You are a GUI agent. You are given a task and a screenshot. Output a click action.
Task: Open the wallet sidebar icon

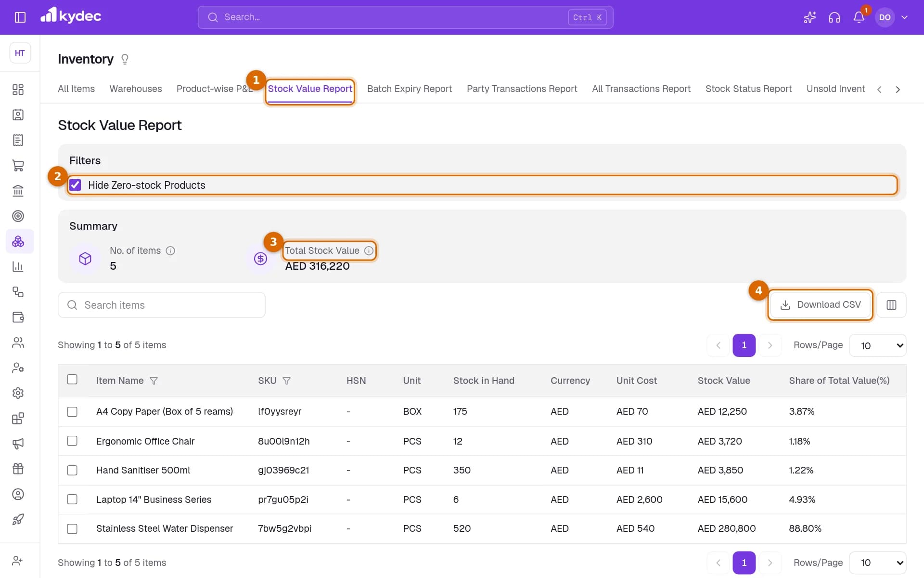[18, 317]
